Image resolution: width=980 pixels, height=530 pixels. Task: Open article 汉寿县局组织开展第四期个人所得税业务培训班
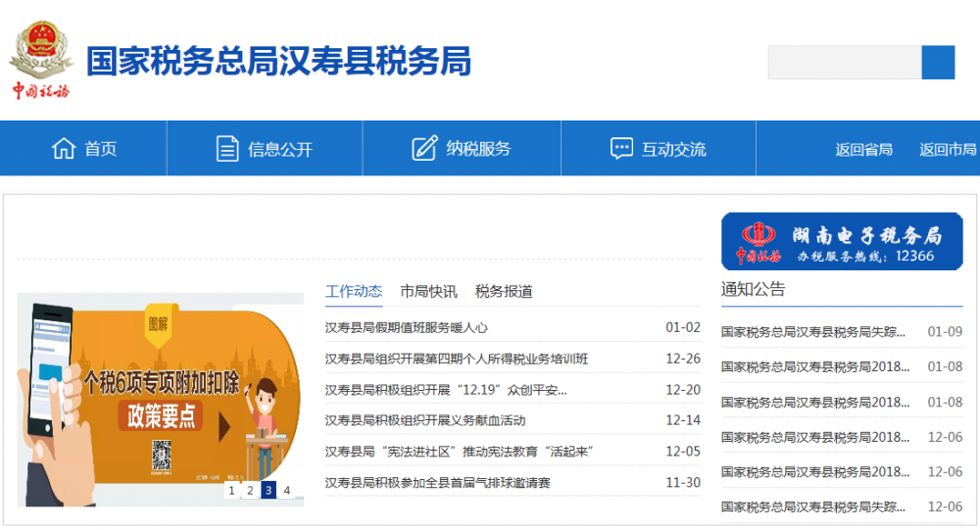[457, 359]
